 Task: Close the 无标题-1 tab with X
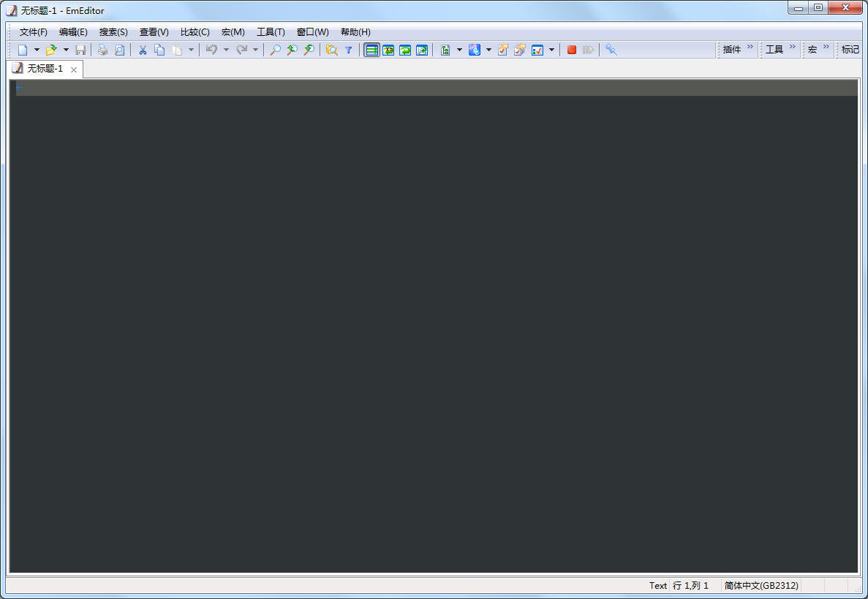point(74,69)
